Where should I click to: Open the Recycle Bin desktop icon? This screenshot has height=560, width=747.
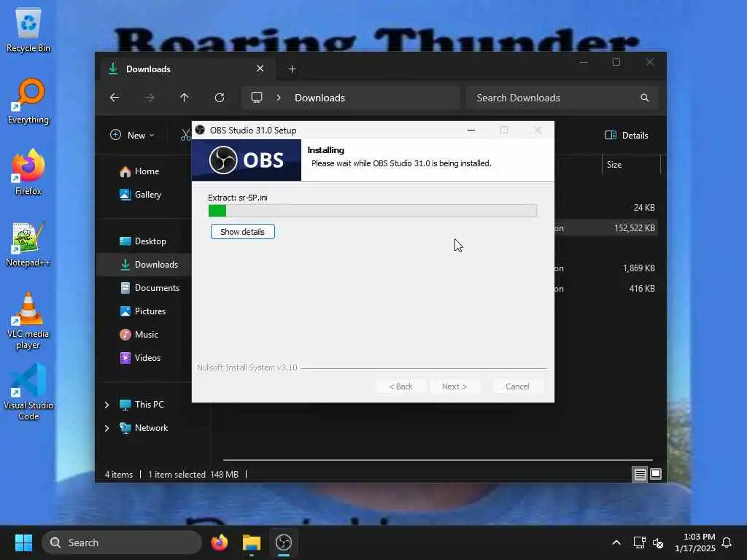coord(28,30)
